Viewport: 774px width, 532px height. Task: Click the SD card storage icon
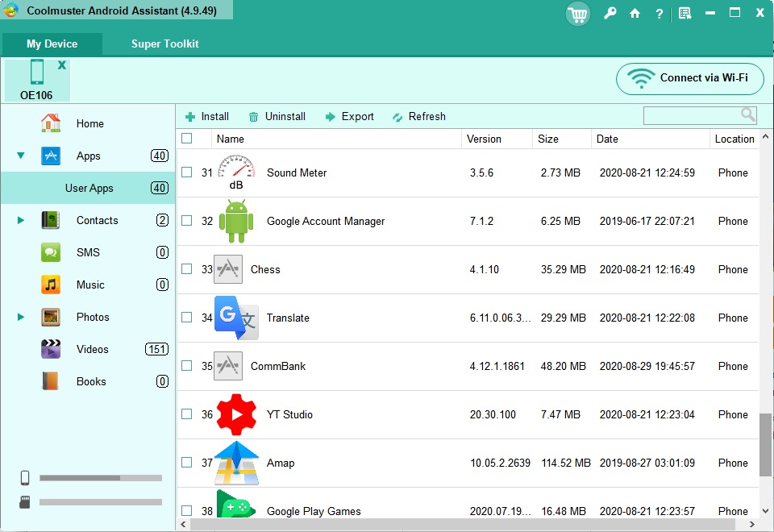[25, 502]
